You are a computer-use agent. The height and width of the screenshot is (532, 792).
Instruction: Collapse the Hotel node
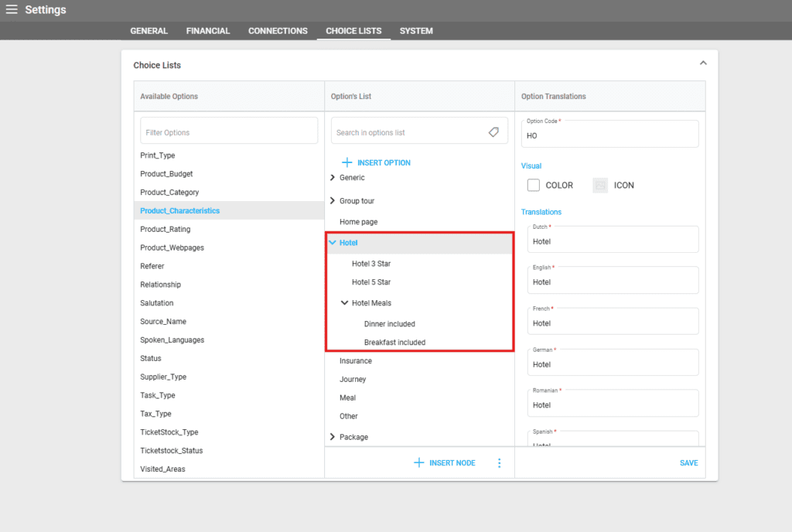(332, 243)
